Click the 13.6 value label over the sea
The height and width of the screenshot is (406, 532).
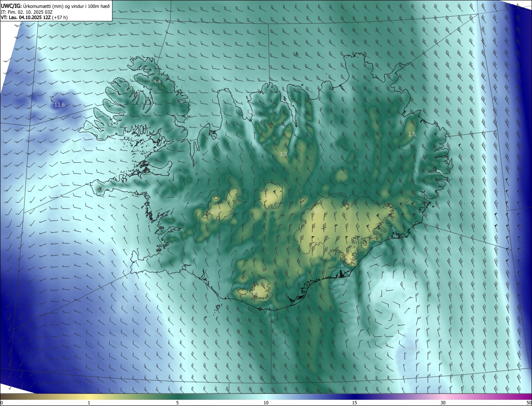(x=59, y=105)
